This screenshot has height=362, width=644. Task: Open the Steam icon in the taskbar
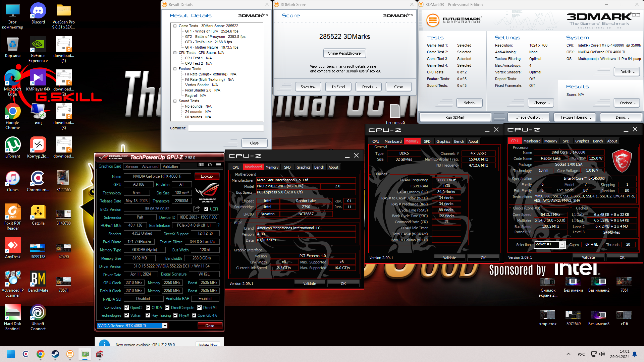(55, 354)
